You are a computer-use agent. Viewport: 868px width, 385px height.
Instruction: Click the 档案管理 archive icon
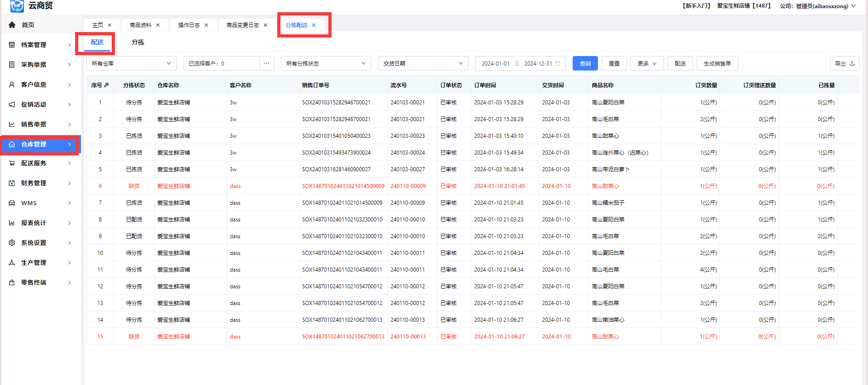12,45
